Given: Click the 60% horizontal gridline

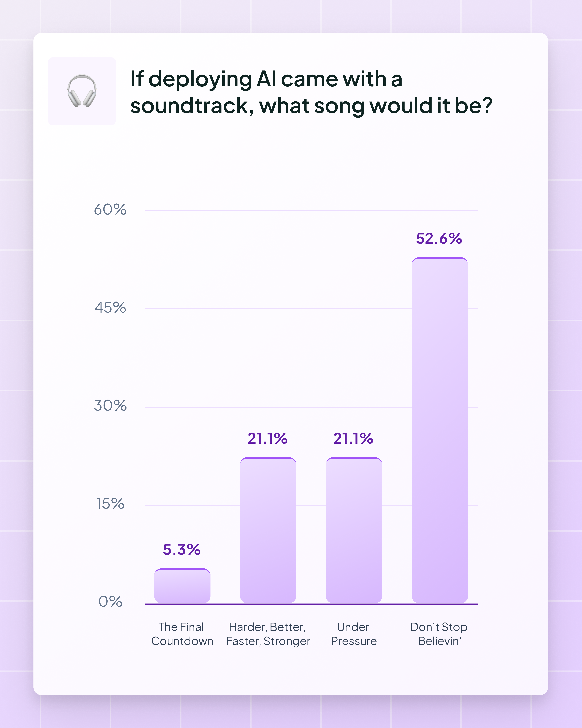Looking at the screenshot, I should click(270, 210).
